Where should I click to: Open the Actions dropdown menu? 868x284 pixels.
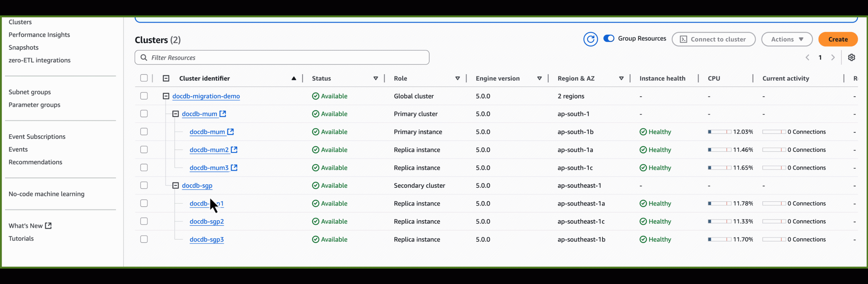pos(787,39)
